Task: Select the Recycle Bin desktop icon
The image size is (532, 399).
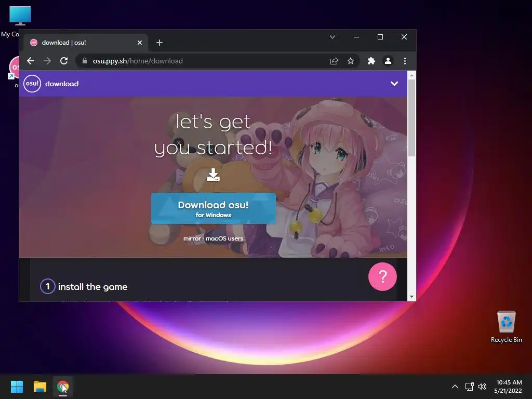Action: [x=506, y=327]
